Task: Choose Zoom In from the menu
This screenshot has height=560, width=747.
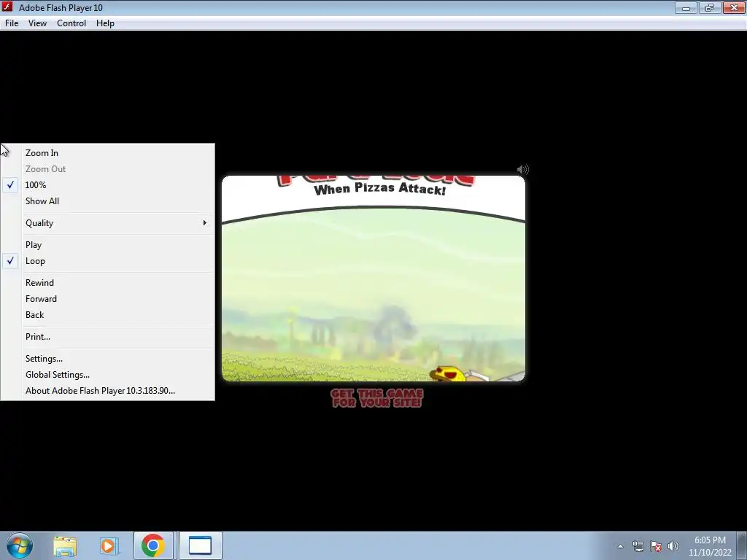Action: [x=108, y=153]
